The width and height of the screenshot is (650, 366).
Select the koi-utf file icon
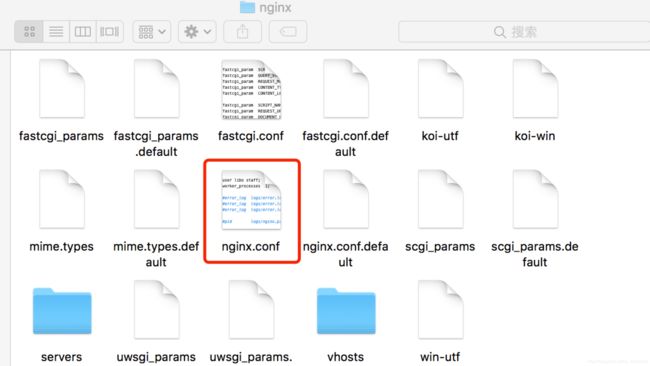(440, 89)
